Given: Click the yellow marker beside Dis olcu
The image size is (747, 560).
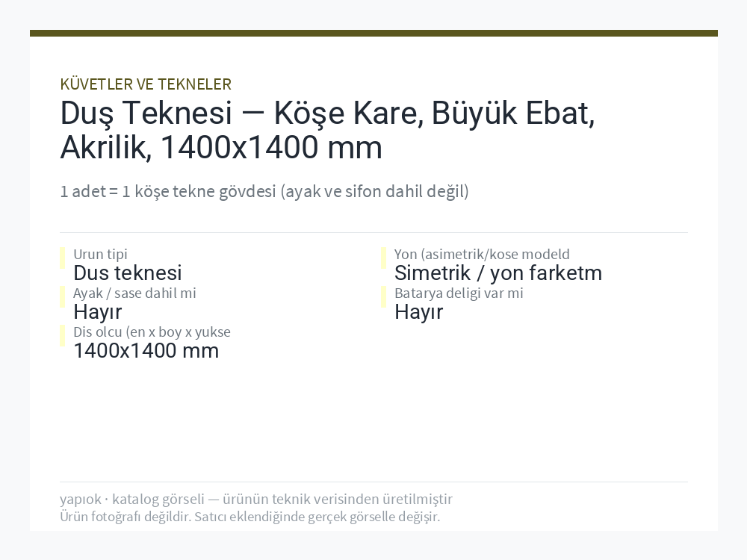Looking at the screenshot, I should coord(63,336).
